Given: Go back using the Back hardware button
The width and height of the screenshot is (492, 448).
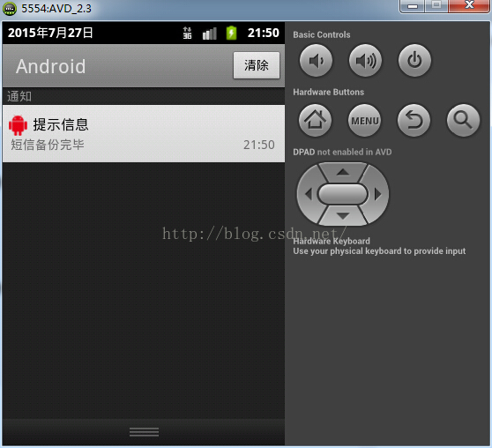Looking at the screenshot, I should coord(414,120).
